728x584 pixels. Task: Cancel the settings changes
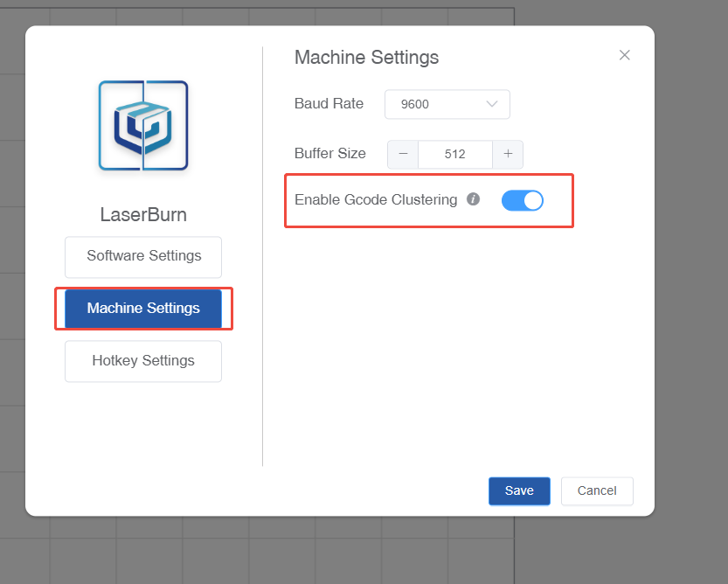(597, 490)
